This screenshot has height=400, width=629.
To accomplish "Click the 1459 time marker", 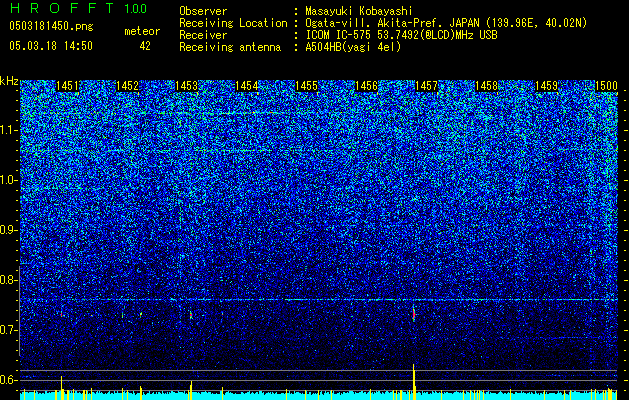I will 546,86.
